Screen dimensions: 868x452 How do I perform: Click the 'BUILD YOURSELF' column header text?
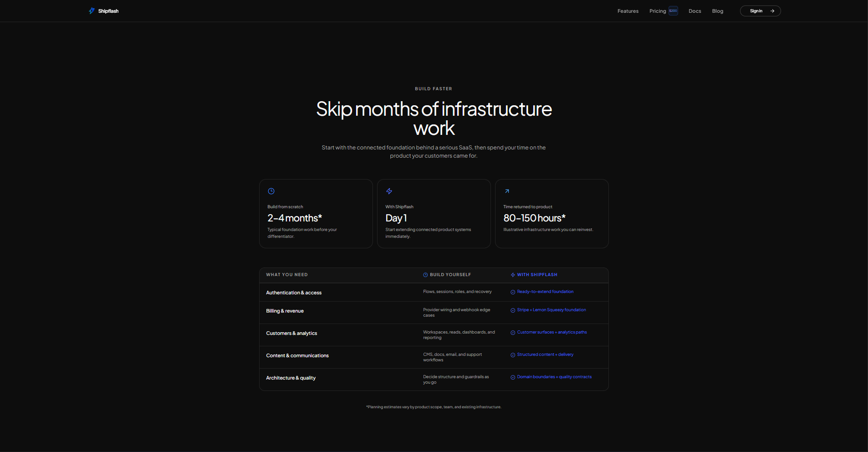(450, 275)
